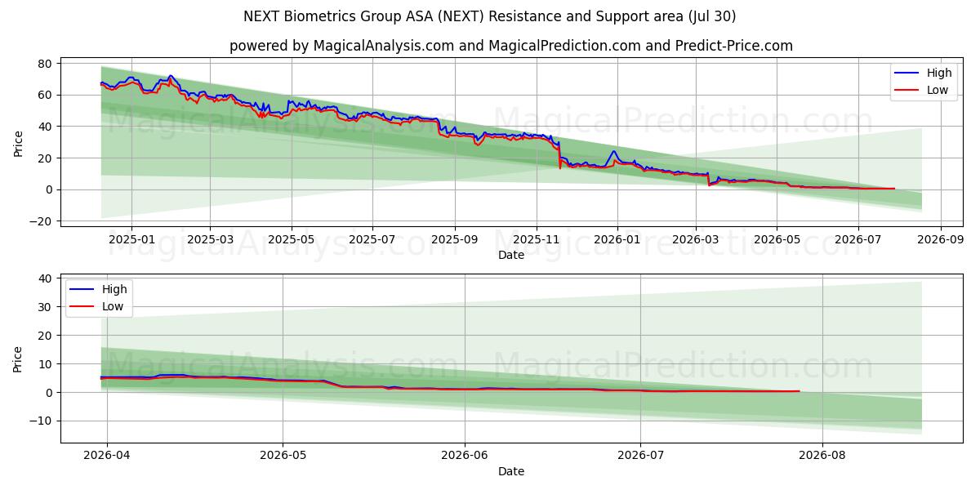This screenshot has width=980, height=490.
Task: Click the 2026-03 tick label on top axis
Action: (695, 240)
